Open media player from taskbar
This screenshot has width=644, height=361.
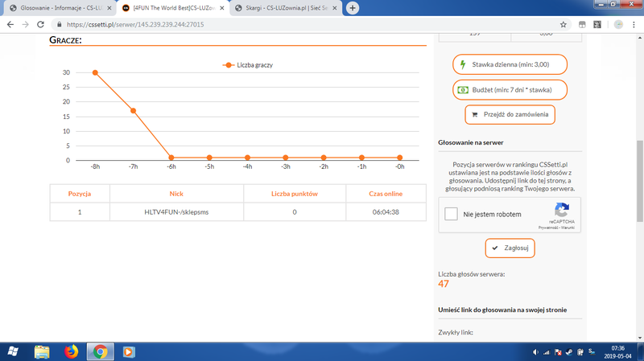pos(127,351)
